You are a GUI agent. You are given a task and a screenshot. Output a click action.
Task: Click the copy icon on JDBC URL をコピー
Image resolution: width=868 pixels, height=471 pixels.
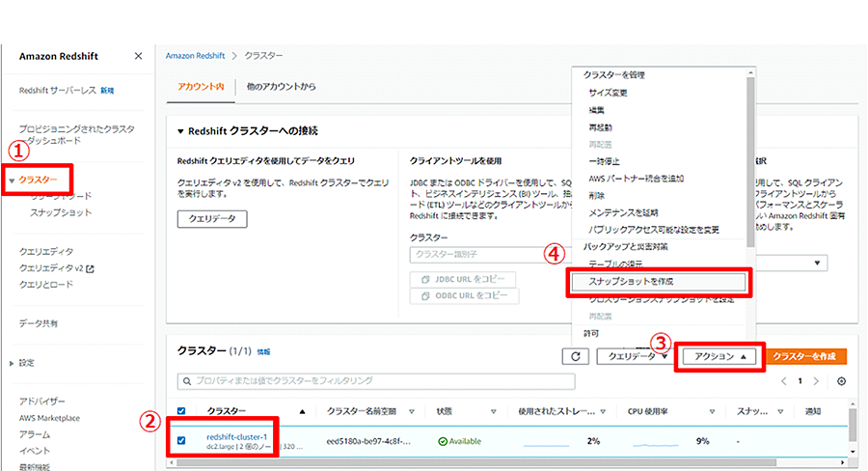click(x=425, y=279)
